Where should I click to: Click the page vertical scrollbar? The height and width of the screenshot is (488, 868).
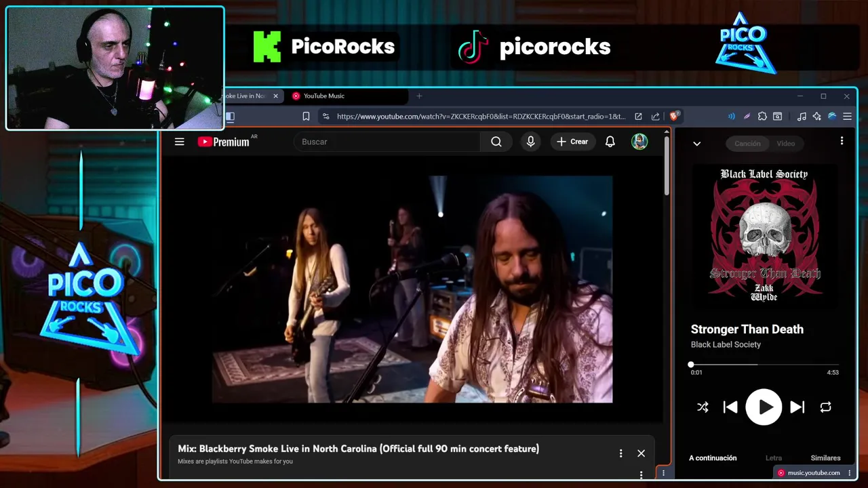coord(667,166)
